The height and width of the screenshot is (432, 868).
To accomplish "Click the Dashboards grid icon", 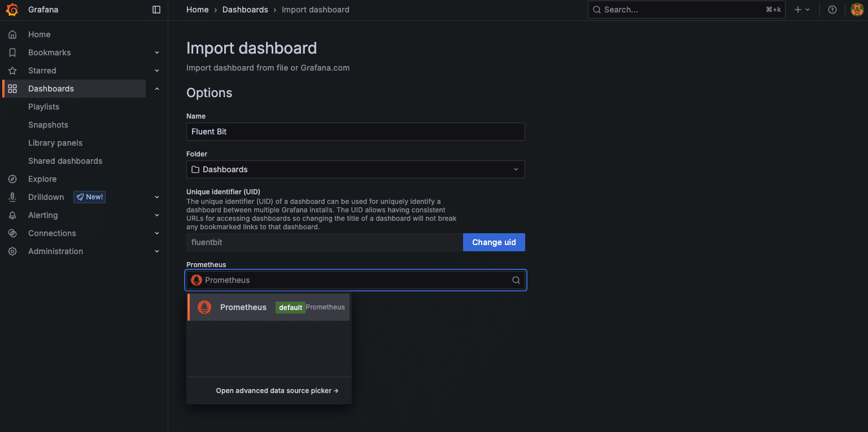I will pyautogui.click(x=12, y=89).
